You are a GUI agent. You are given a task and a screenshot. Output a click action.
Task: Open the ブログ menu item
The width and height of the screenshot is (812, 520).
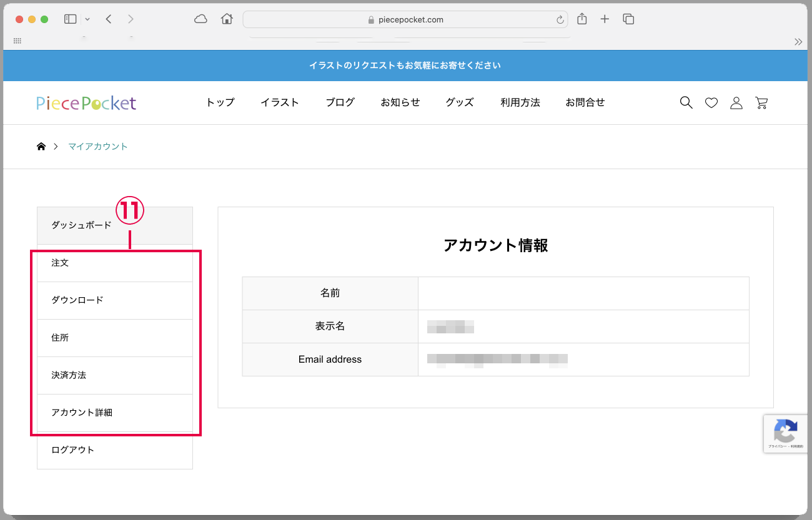(x=340, y=102)
